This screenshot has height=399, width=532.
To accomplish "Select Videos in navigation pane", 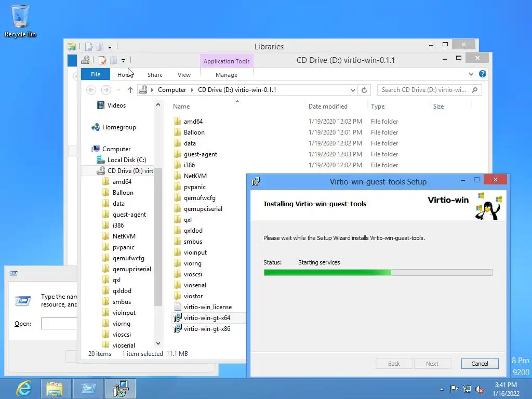I will tap(111, 105).
